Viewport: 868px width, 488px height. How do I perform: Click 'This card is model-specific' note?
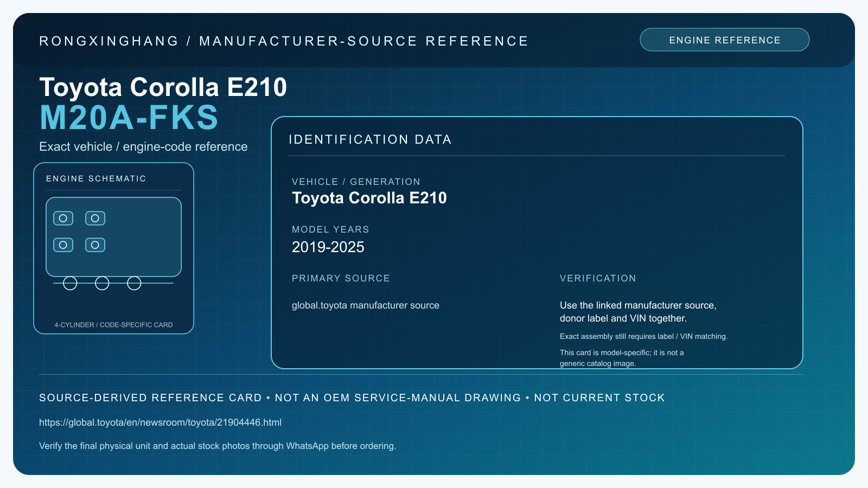coord(622,358)
